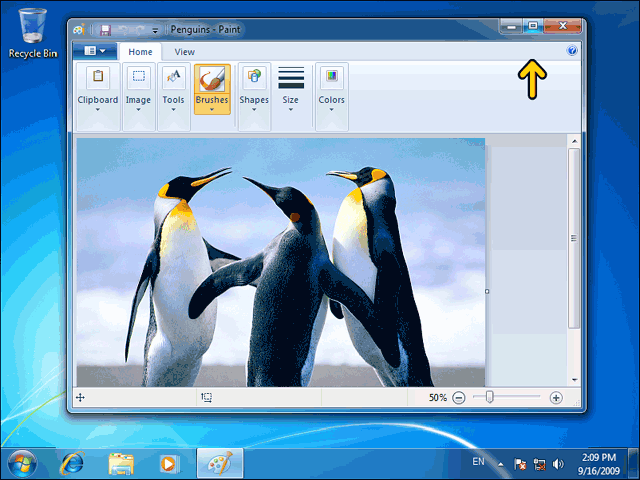Launch Internet Explorer from taskbar
The image size is (640, 480).
[x=73, y=464]
